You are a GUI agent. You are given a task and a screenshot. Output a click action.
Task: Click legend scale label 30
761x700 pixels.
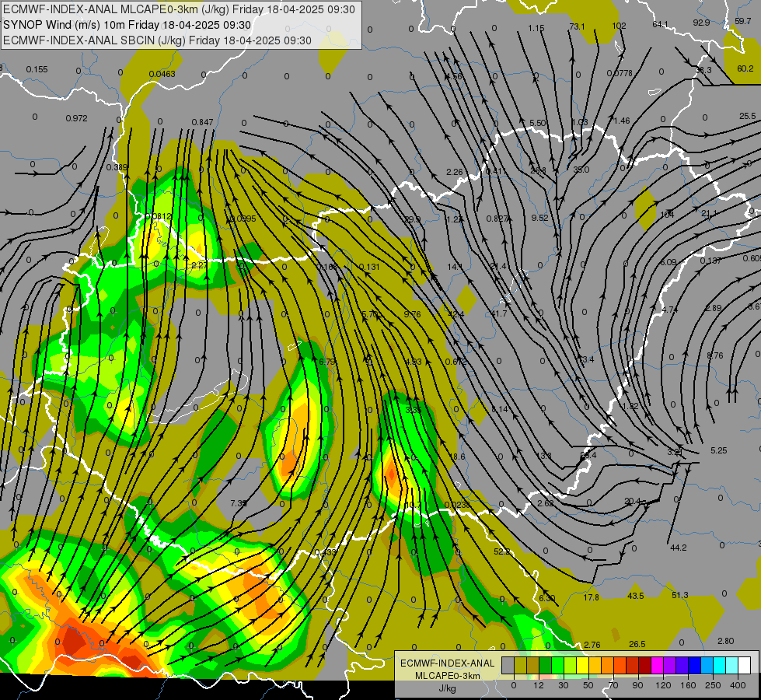click(x=564, y=685)
